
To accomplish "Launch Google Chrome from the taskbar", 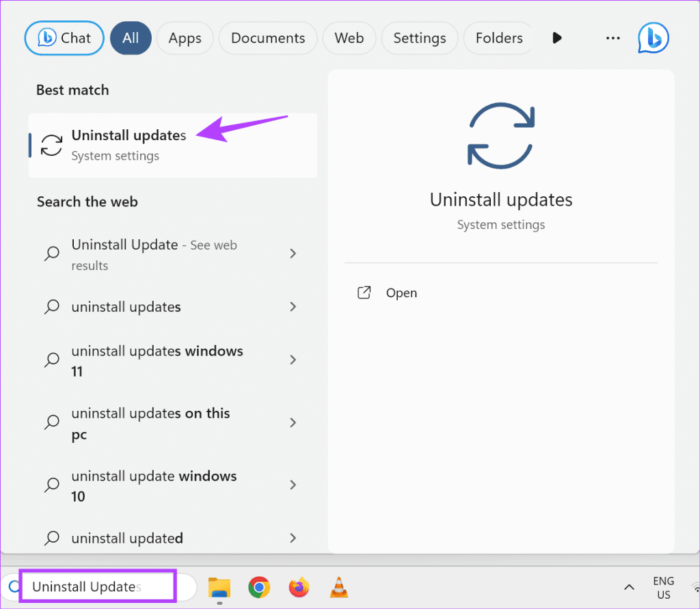I will 258,586.
